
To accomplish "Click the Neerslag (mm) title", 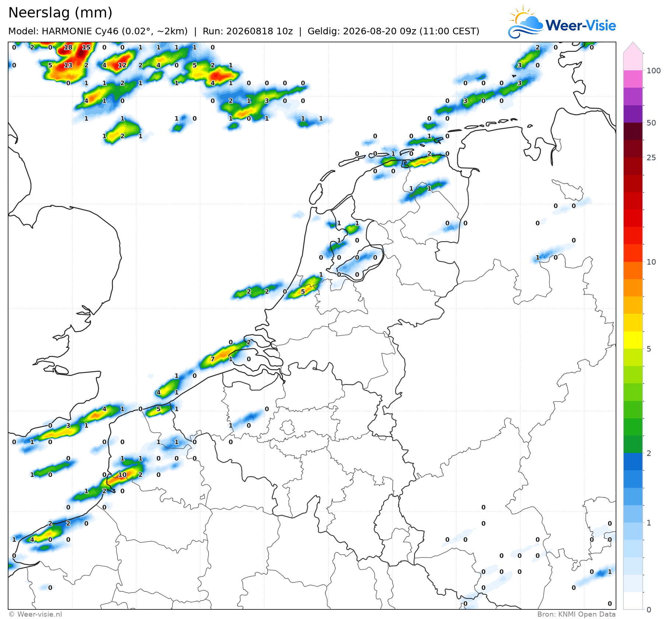I will [60, 13].
